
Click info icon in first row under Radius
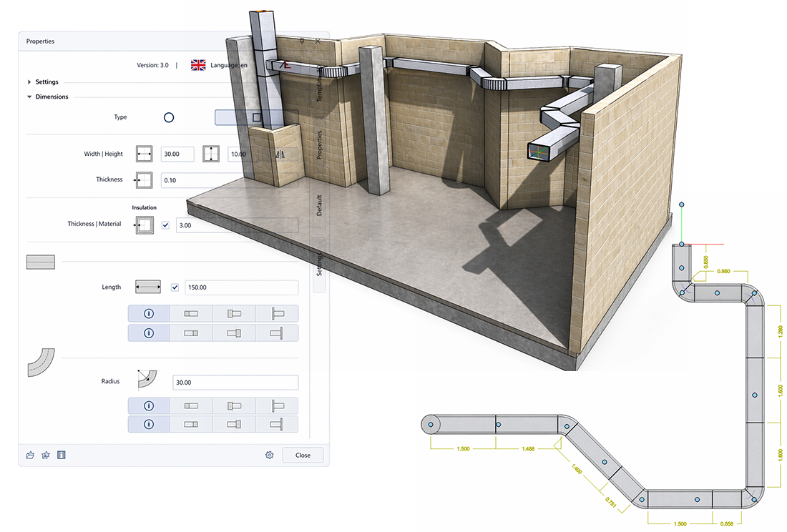(149, 405)
